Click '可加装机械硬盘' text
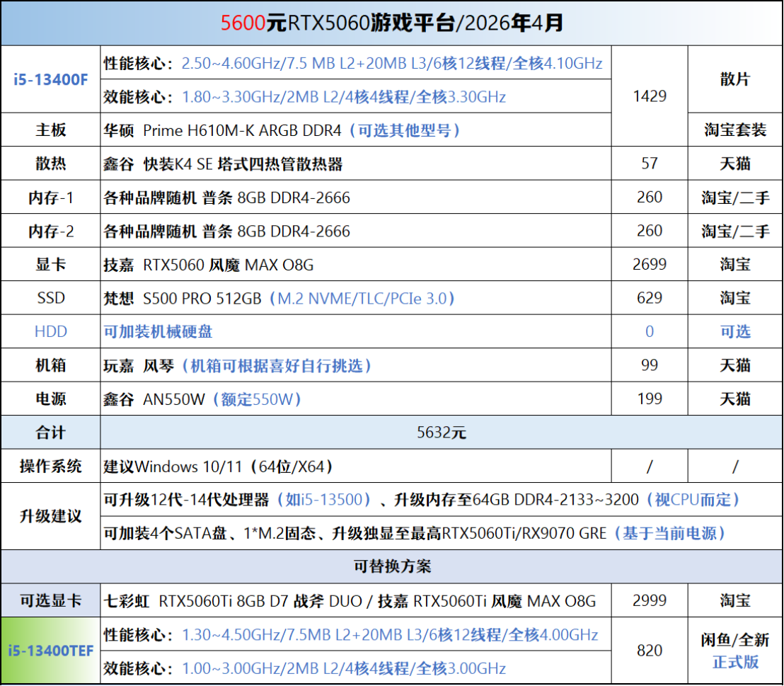 (x=158, y=331)
